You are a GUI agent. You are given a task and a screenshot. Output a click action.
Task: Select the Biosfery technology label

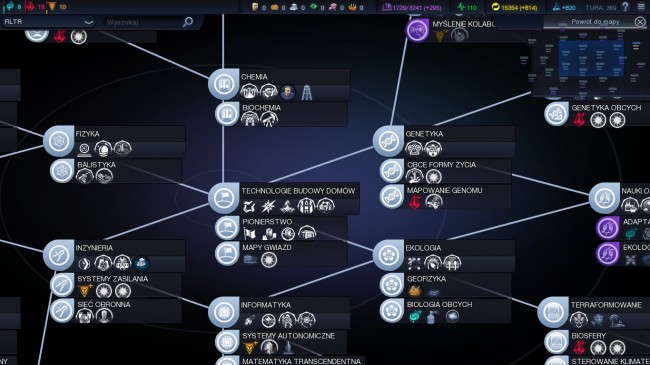coord(589,336)
